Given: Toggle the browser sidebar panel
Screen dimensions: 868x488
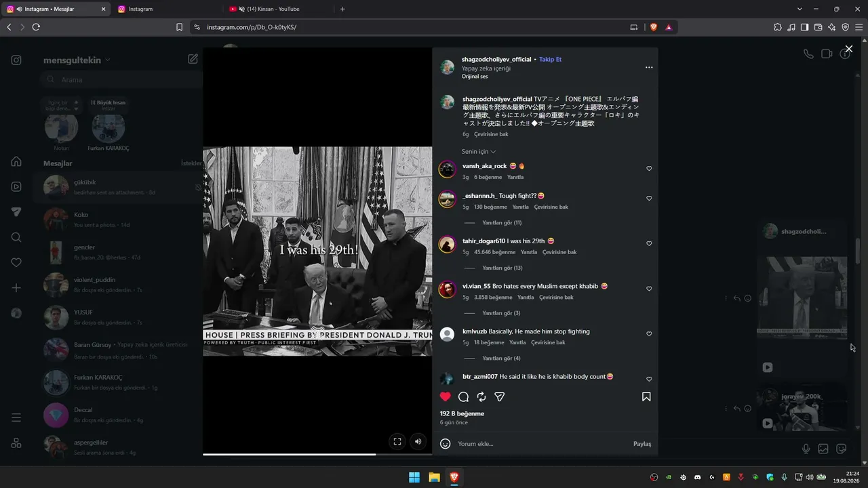Looking at the screenshot, I should [805, 27].
